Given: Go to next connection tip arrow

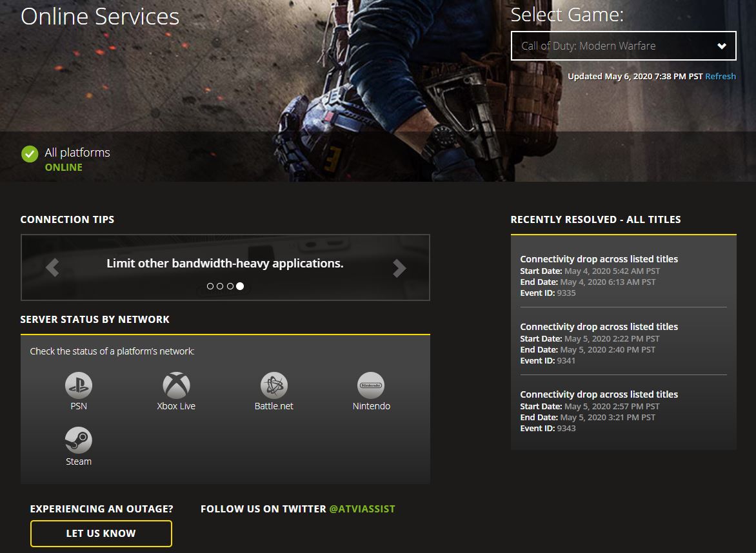Looking at the screenshot, I should click(x=399, y=268).
